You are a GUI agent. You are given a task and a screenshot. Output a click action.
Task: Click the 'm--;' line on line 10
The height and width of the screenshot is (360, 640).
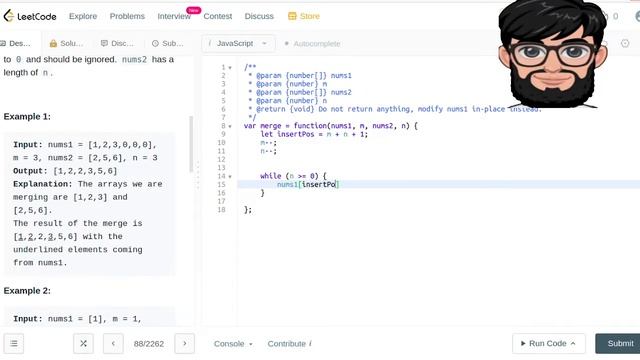(x=269, y=142)
